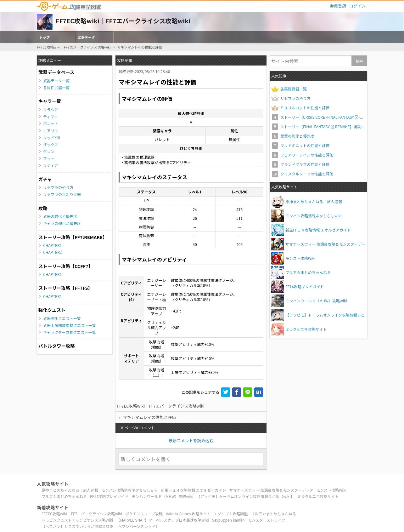Open CHAPTER1 under CCFF7 story
Viewport: 404px width, 532px height.
coord(53,275)
